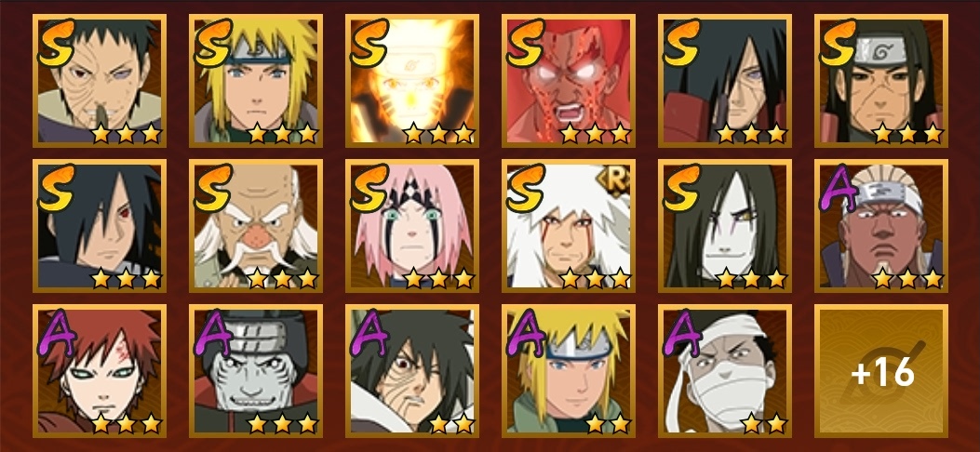The image size is (980, 452).
Task: Select the S-rank red-eyed dark spiky-haired ninja
Action: (x=100, y=226)
